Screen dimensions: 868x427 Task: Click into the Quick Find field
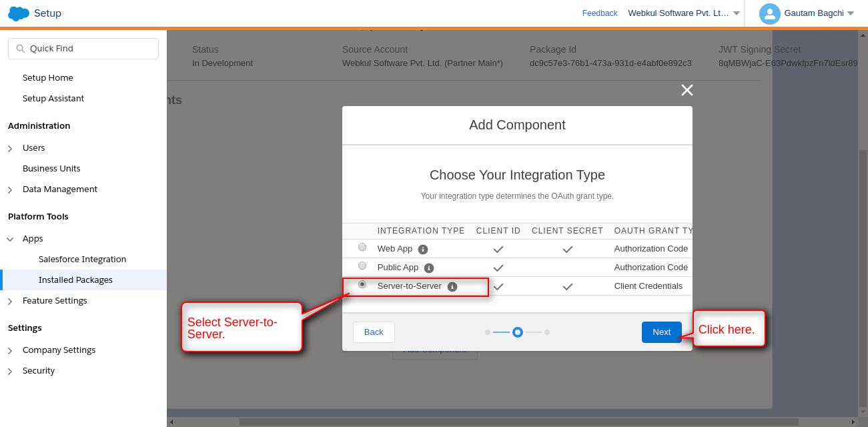pyautogui.click(x=83, y=49)
